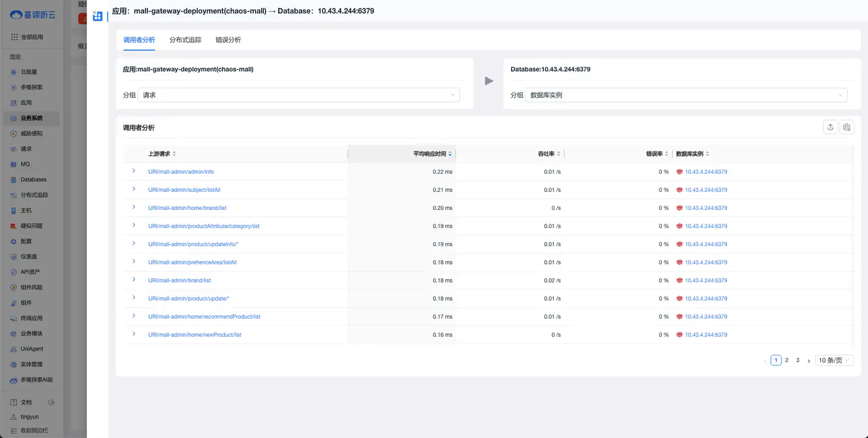Image resolution: width=868 pixels, height=438 pixels.
Task: Open the table column settings gear icon
Action: pos(847,127)
